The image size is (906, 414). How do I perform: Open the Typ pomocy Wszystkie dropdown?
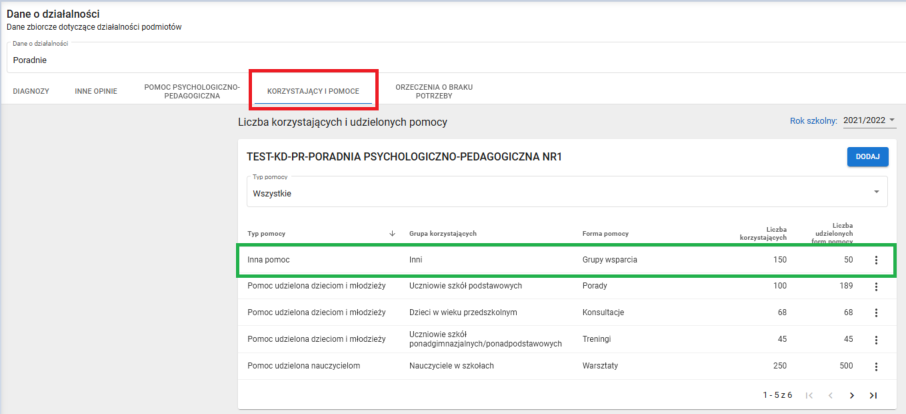tap(566, 192)
